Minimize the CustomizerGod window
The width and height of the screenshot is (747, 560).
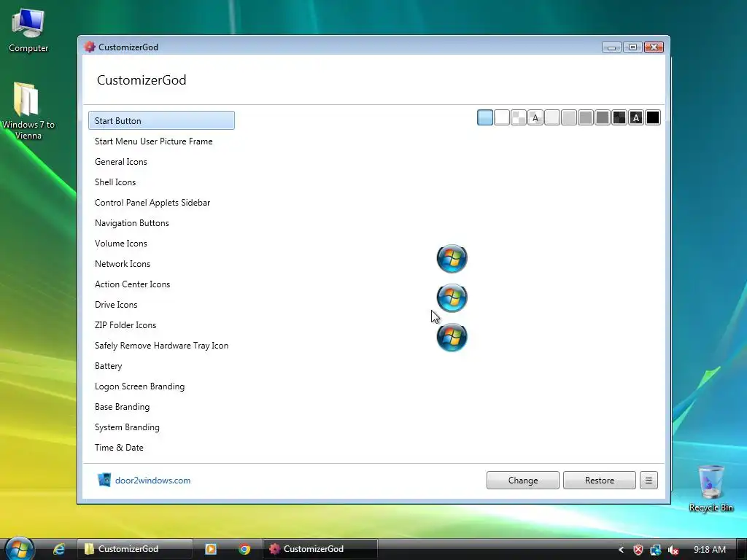coord(611,47)
